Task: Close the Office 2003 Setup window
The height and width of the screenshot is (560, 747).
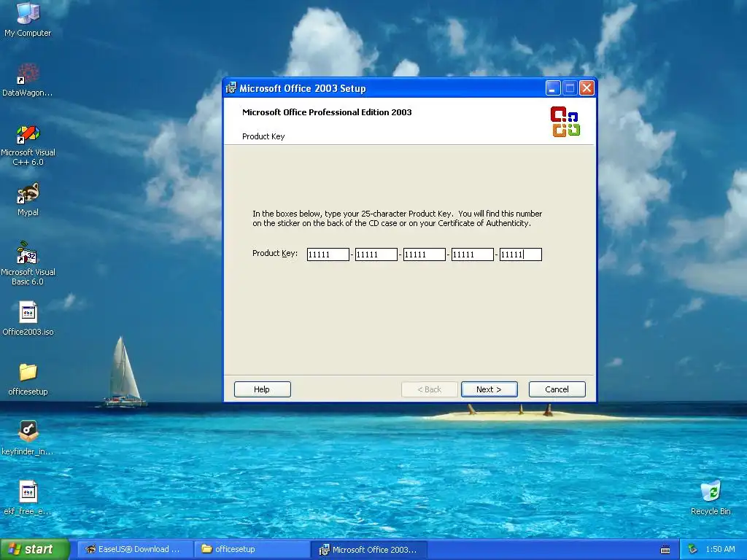Action: coord(587,88)
